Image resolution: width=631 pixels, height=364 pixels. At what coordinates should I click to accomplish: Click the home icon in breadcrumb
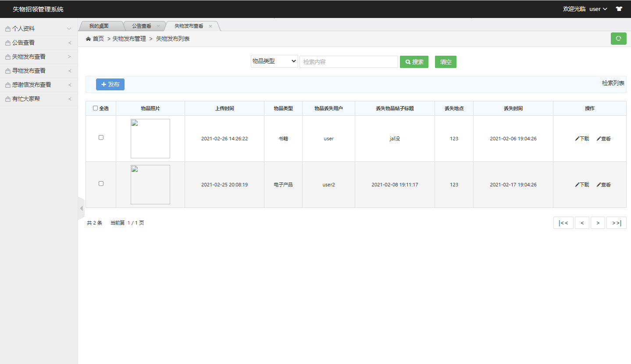(88, 39)
